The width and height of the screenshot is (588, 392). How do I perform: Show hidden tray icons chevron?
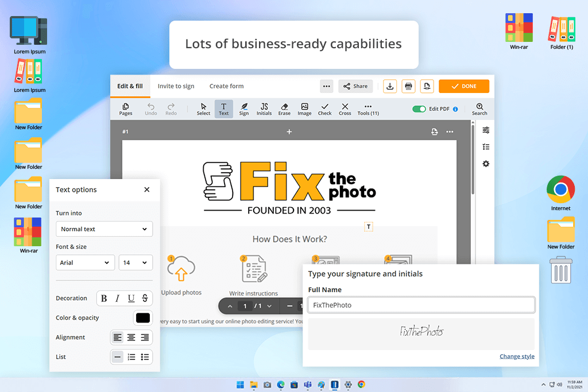(543, 385)
